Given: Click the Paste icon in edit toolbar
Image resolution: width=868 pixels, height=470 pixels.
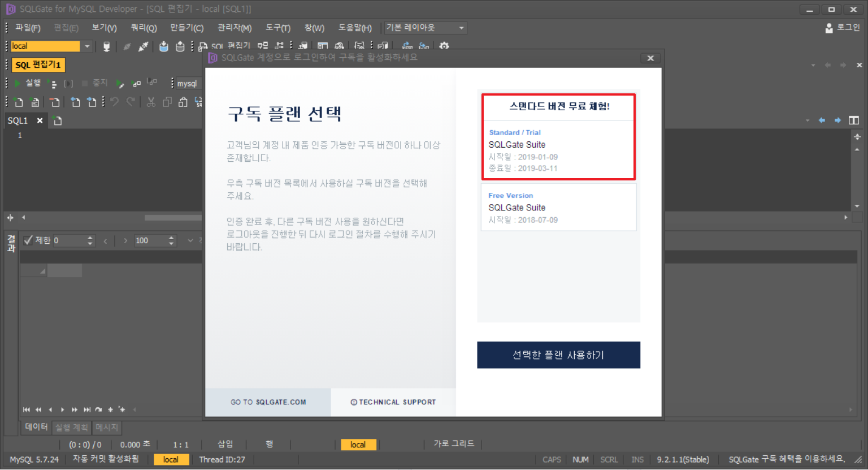Looking at the screenshot, I should tap(183, 102).
